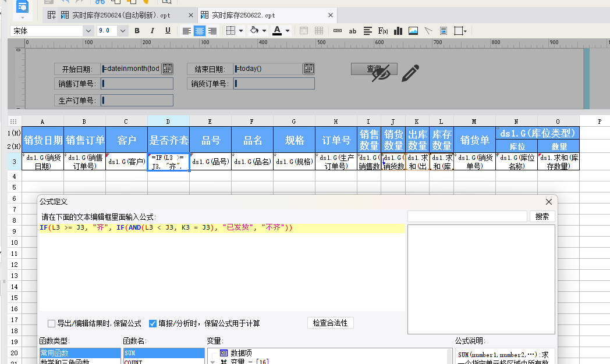Click the pencil edit icon in parameter pane

tap(410, 73)
